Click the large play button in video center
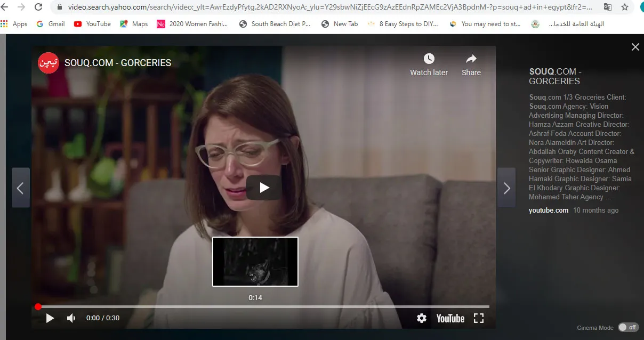This screenshot has width=644, height=340. pyautogui.click(x=264, y=188)
